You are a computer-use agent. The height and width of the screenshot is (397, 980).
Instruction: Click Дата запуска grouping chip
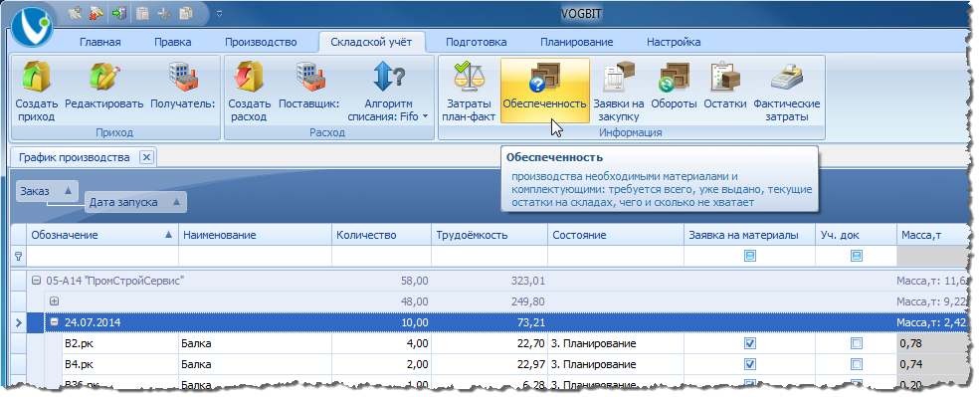(x=135, y=202)
